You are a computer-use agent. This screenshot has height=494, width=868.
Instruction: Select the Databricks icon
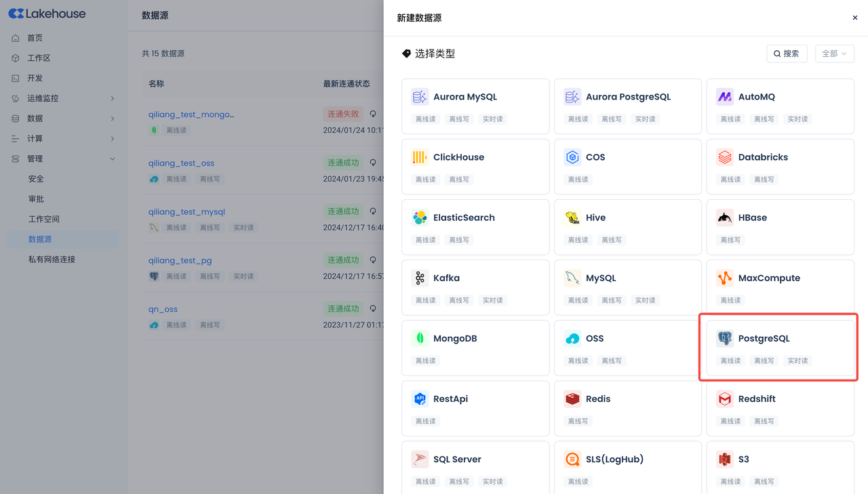point(724,157)
